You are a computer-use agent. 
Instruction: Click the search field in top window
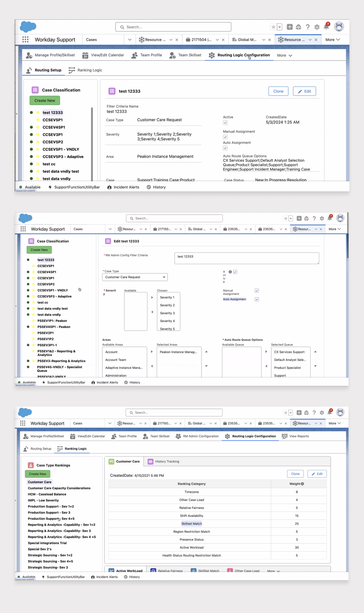tap(173, 27)
